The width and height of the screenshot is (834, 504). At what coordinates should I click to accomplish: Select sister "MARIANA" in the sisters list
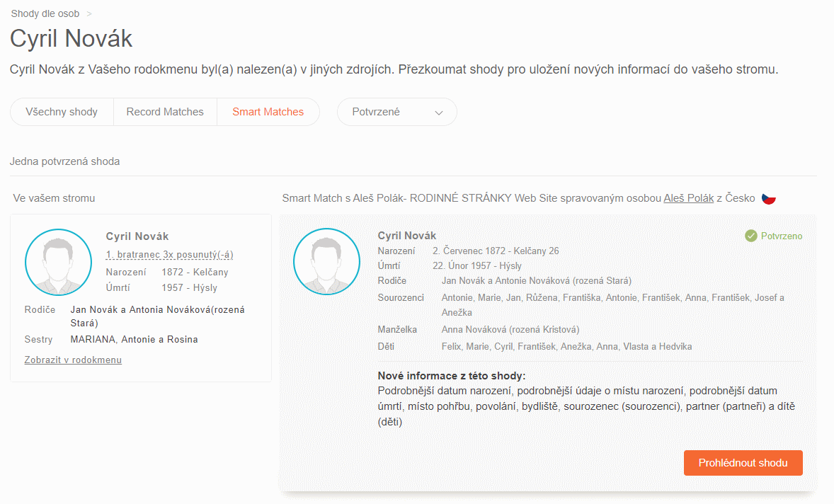[95, 339]
